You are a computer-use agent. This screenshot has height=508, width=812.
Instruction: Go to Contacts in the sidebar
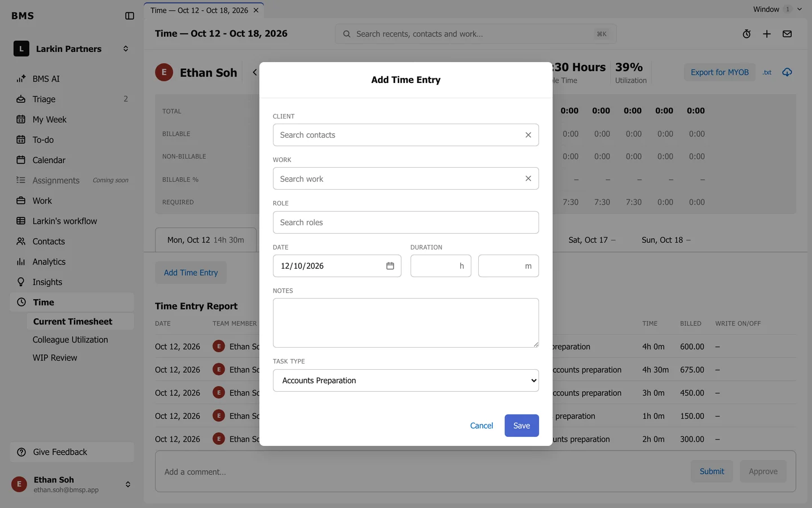click(72, 242)
